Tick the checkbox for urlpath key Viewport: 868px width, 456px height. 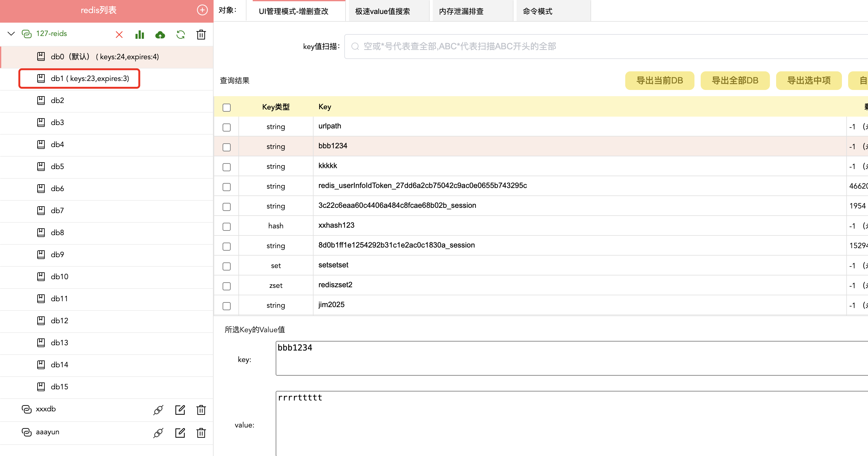[x=226, y=127]
